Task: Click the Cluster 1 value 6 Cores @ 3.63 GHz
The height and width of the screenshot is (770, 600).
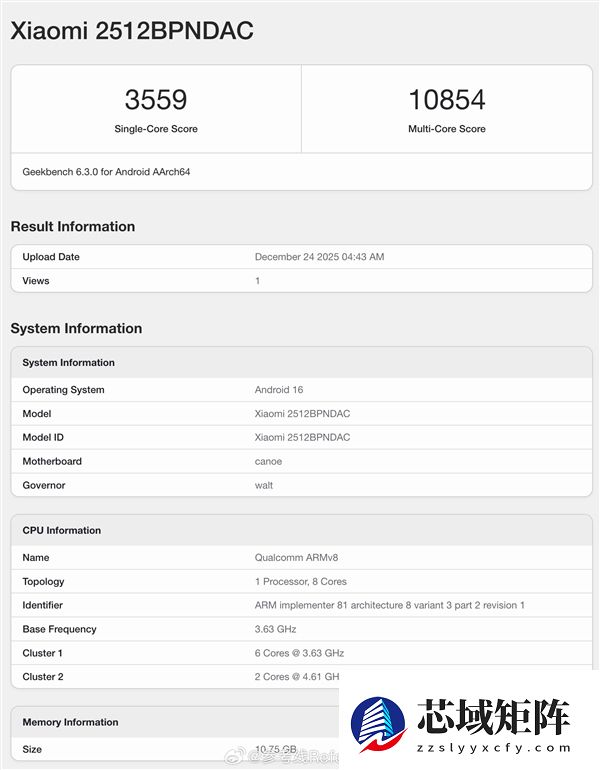Action: point(299,654)
